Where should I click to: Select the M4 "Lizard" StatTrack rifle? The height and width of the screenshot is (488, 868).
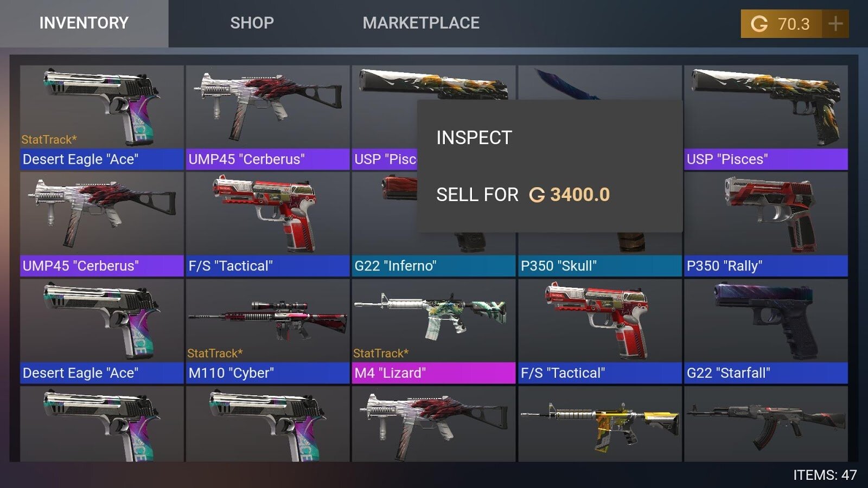pyautogui.click(x=433, y=331)
